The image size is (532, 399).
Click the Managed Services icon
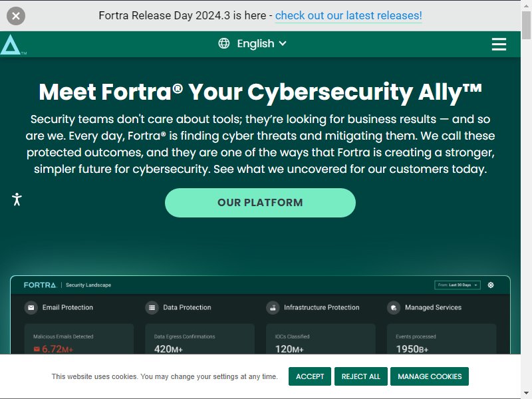[x=394, y=308]
